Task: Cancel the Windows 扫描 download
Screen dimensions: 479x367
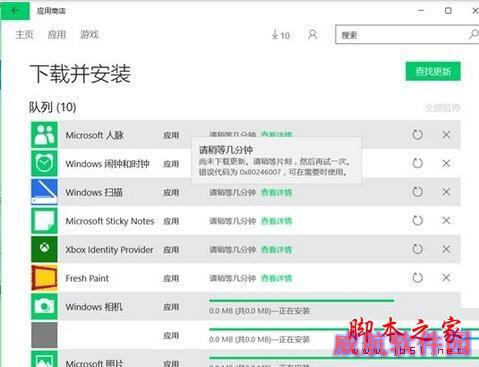Action: pos(446,192)
